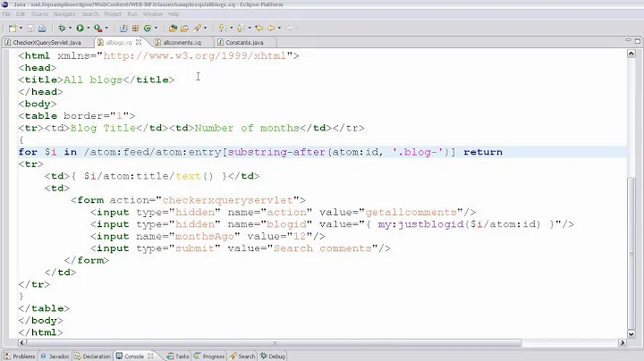
Task: Click editor vertical scrollbar up arrow
Action: pyautogui.click(x=631, y=54)
